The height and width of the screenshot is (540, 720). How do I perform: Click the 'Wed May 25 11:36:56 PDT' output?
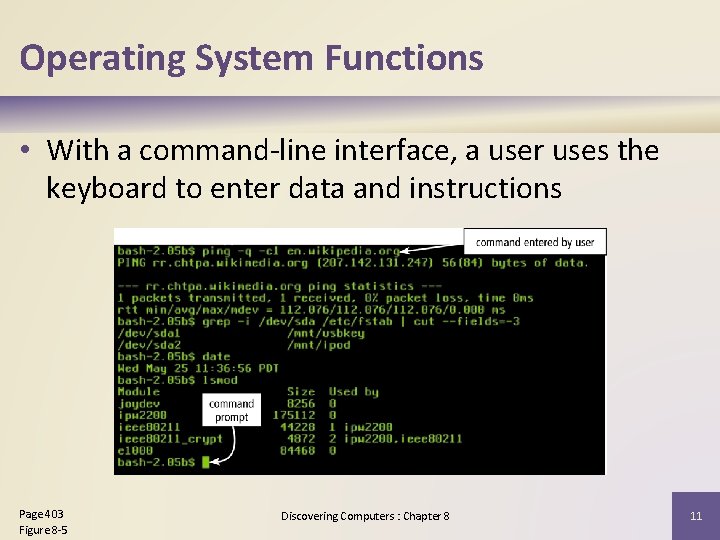(x=198, y=368)
